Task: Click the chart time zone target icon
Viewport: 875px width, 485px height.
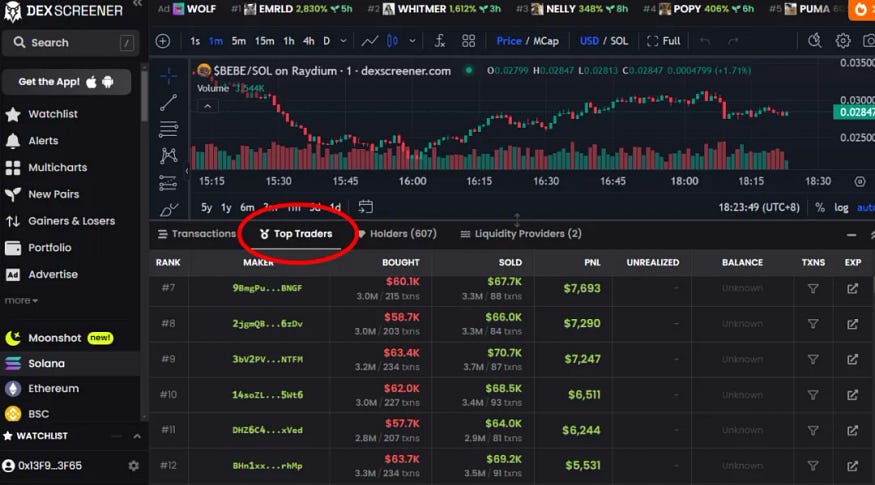Action: tap(860, 181)
